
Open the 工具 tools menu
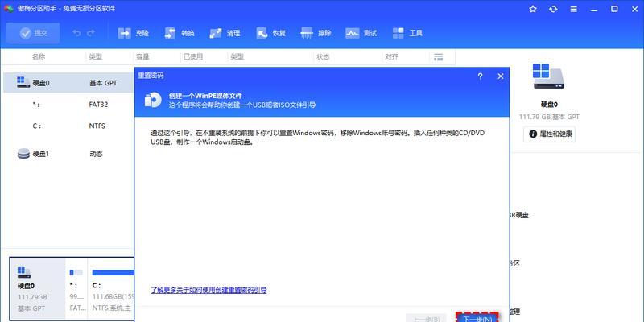pyautogui.click(x=407, y=33)
